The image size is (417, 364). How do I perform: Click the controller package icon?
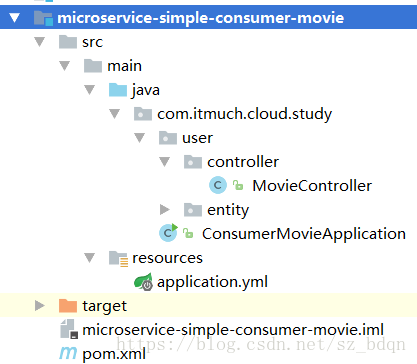pos(193,162)
